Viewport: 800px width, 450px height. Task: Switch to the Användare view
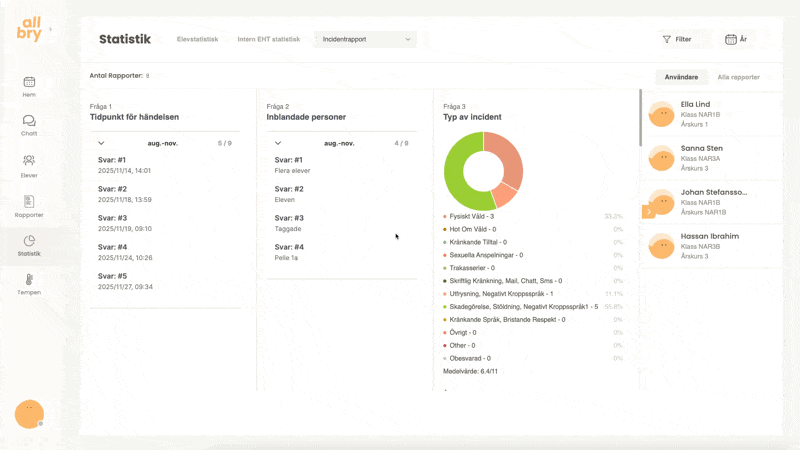[681, 77]
